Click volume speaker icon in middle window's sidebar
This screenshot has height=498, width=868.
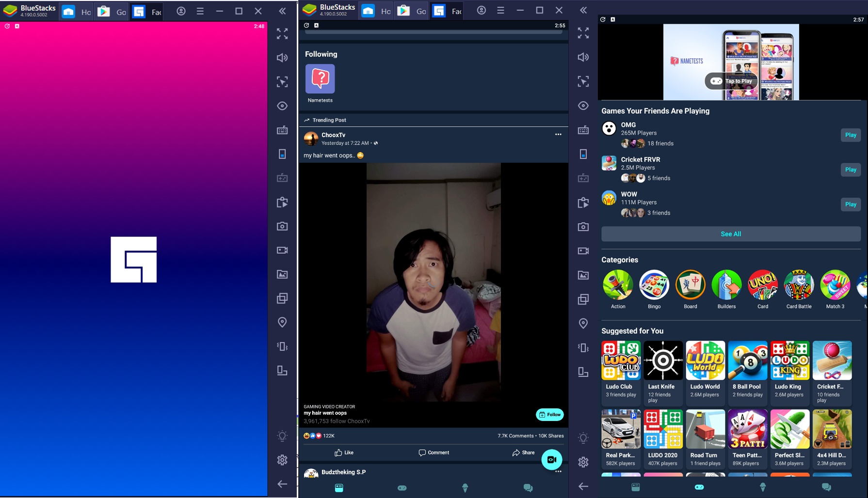(583, 57)
